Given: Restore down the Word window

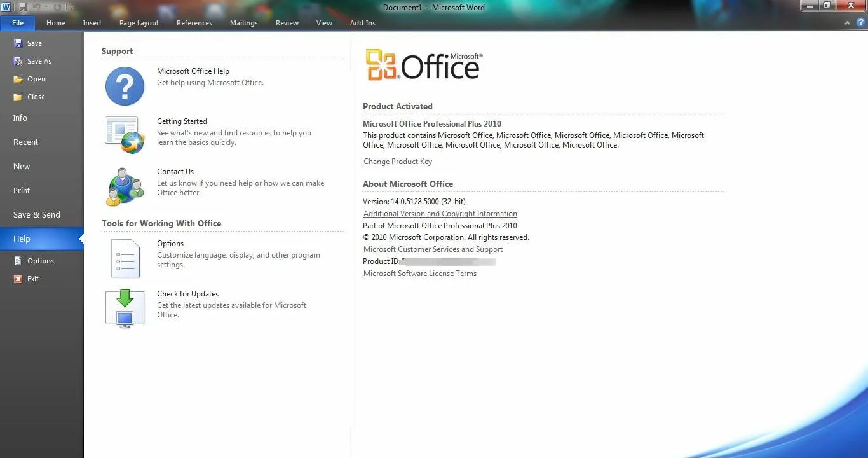Looking at the screenshot, I should click(x=827, y=6).
